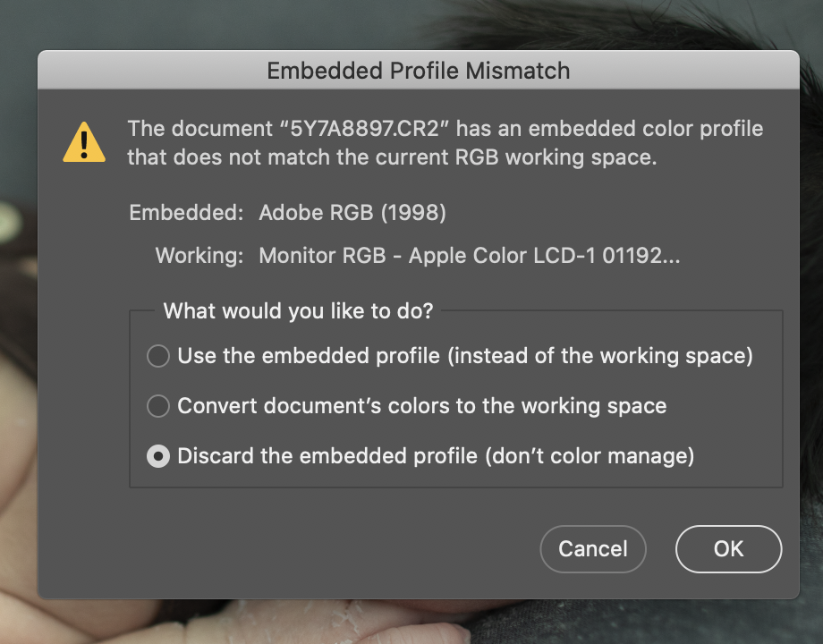Image resolution: width=823 pixels, height=644 pixels.
Task: Confirm the dialog with OK
Action: 728,548
